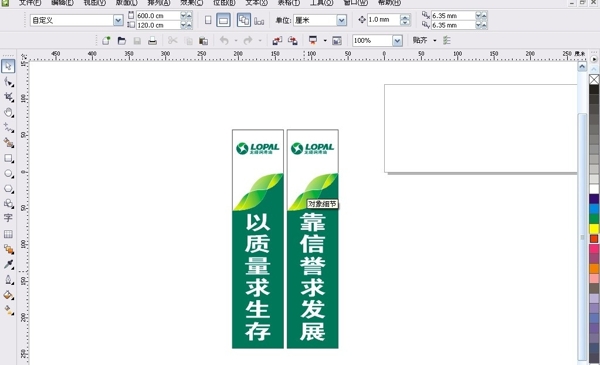The image size is (600, 365).
Task: Create a new document
Action: [106, 41]
